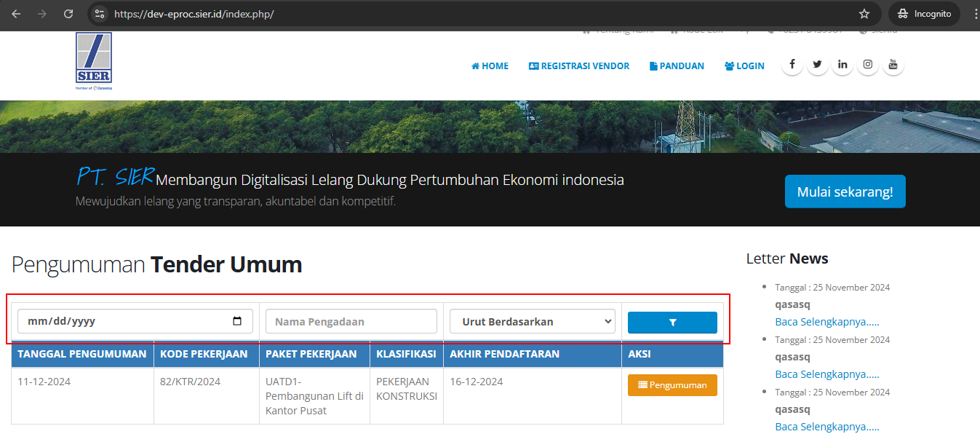980x434 pixels.
Task: Expand the Urut Berdasarkan dropdown
Action: pos(532,321)
